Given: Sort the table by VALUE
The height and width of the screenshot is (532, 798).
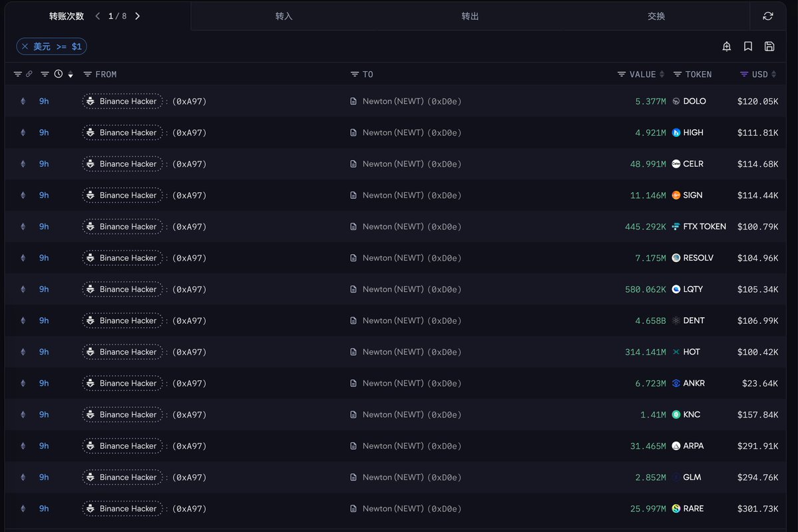Looking at the screenshot, I should coord(662,74).
